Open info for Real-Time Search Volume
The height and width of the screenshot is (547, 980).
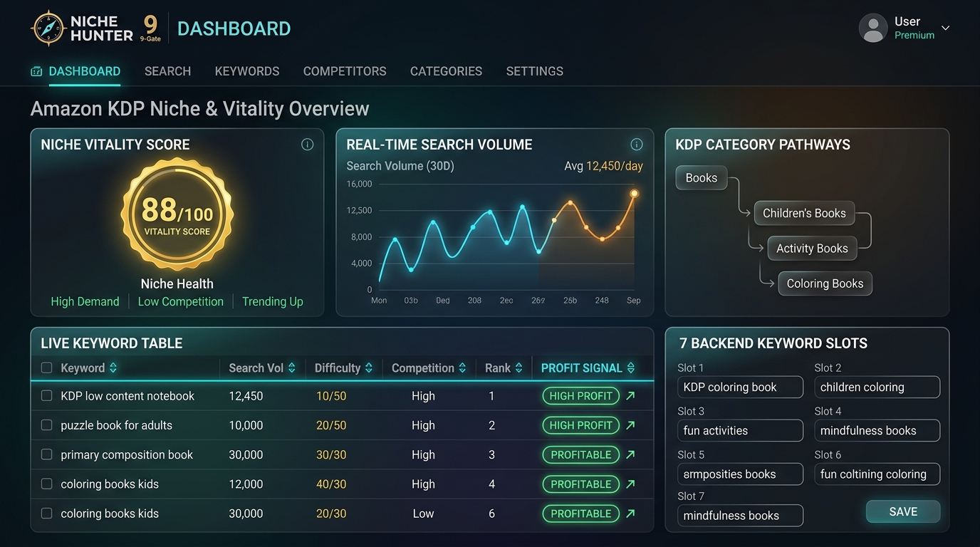point(637,145)
